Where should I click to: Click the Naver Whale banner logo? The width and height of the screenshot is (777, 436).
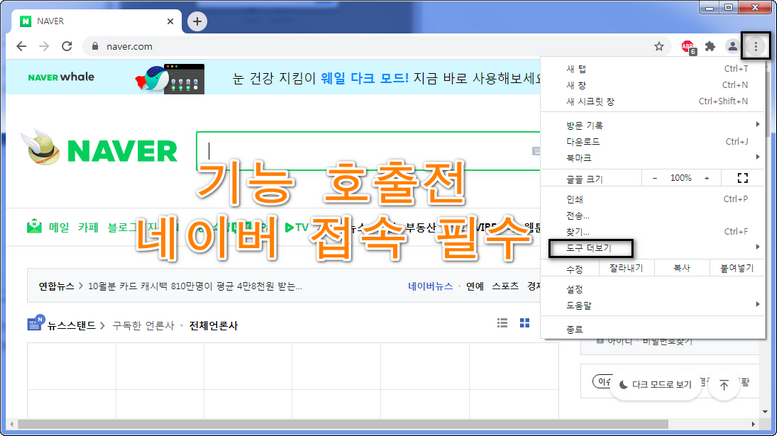pyautogui.click(x=61, y=77)
